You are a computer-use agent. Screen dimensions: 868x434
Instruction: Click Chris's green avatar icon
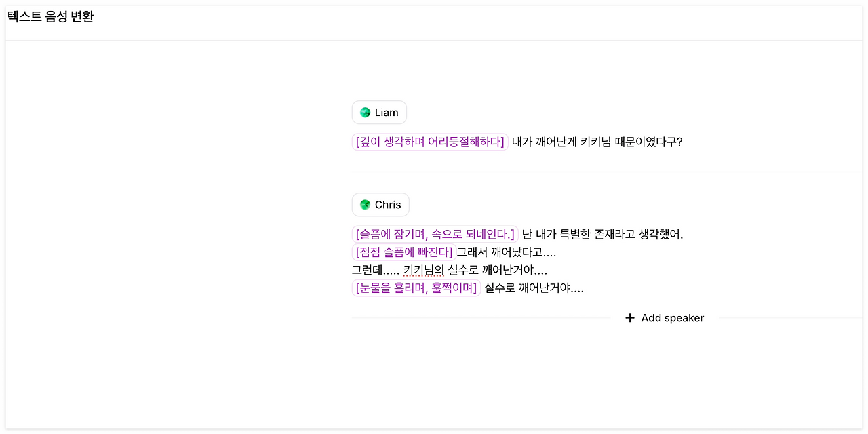(x=364, y=204)
